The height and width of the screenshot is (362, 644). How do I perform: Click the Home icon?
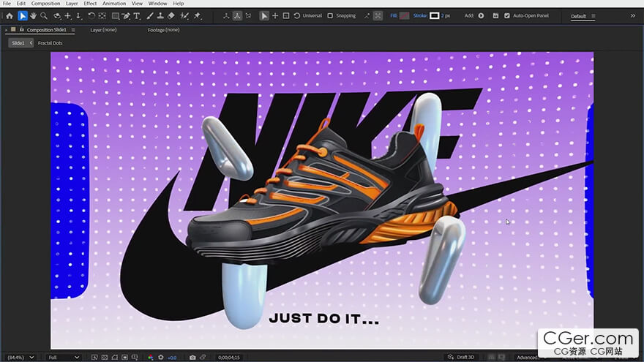click(9, 16)
